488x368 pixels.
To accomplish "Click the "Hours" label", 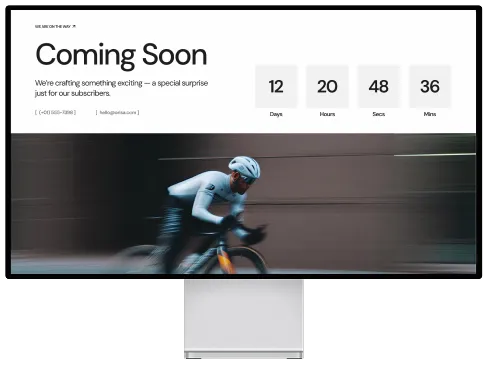I will [327, 114].
